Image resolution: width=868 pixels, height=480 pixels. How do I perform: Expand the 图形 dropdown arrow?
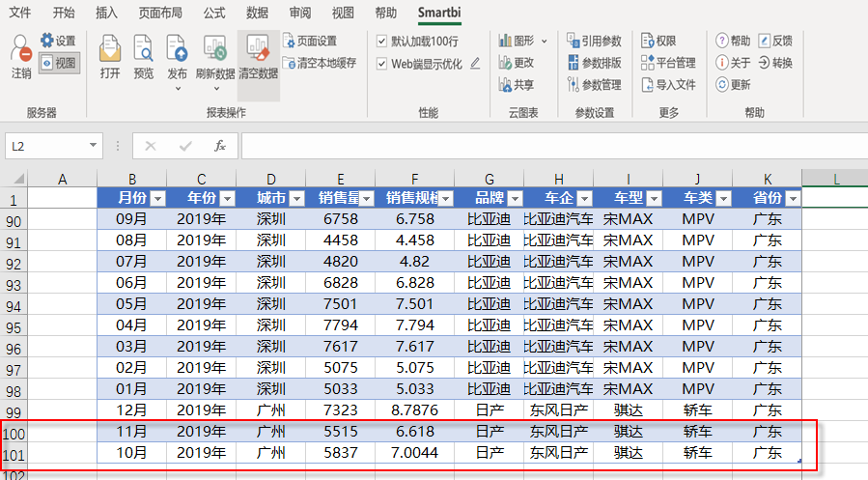pos(545,41)
